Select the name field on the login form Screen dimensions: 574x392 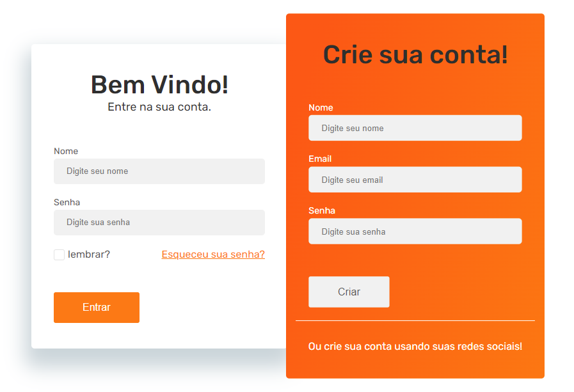159,171
